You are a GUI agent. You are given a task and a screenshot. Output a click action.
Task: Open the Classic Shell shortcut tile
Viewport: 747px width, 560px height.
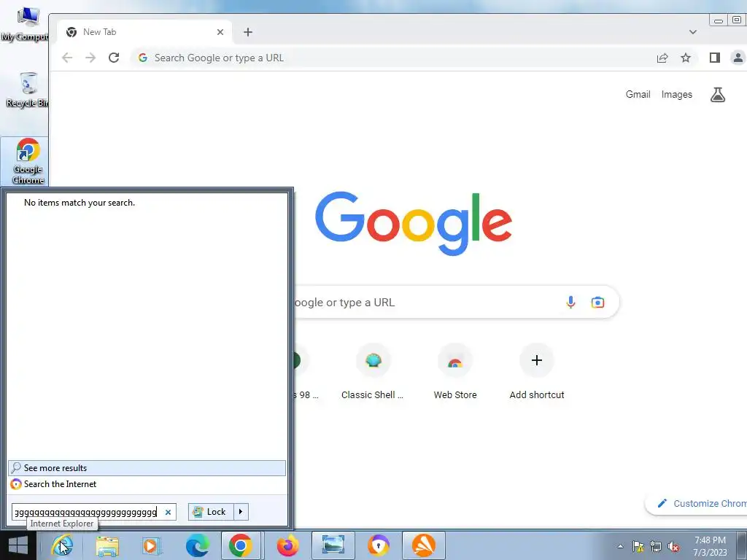[373, 372]
